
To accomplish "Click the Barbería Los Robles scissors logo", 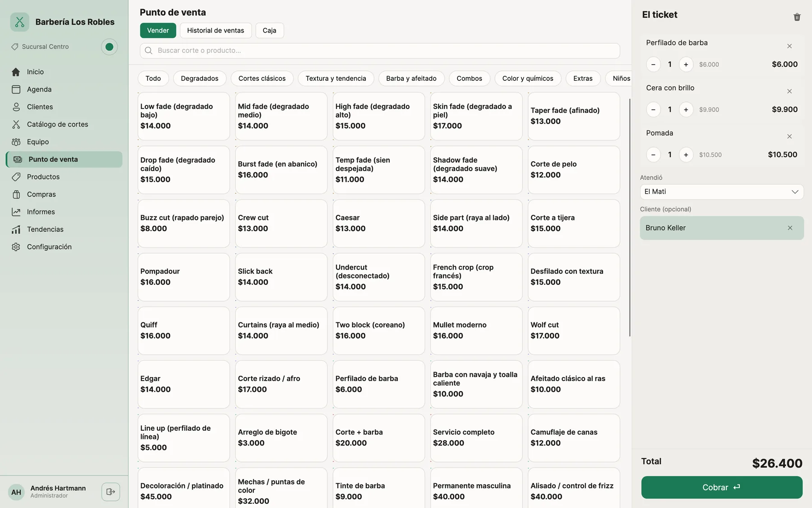I will pyautogui.click(x=20, y=22).
